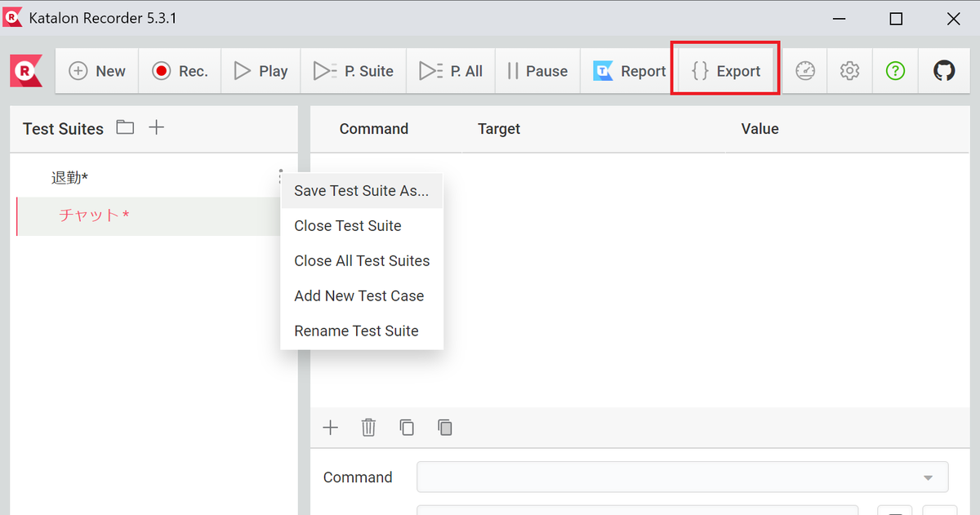The image size is (980, 515).
Task: Click the Value column header
Action: click(760, 129)
